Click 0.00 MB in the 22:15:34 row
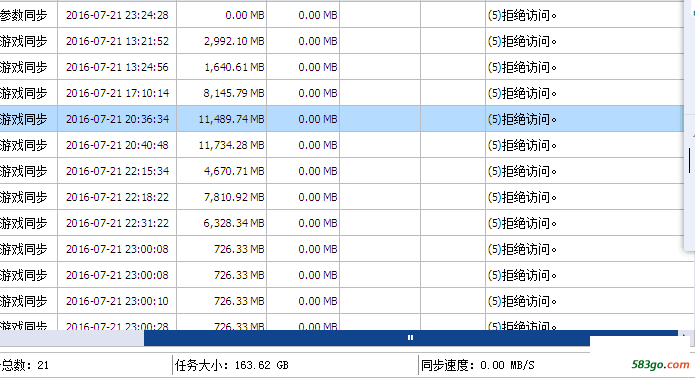 [x=318, y=171]
